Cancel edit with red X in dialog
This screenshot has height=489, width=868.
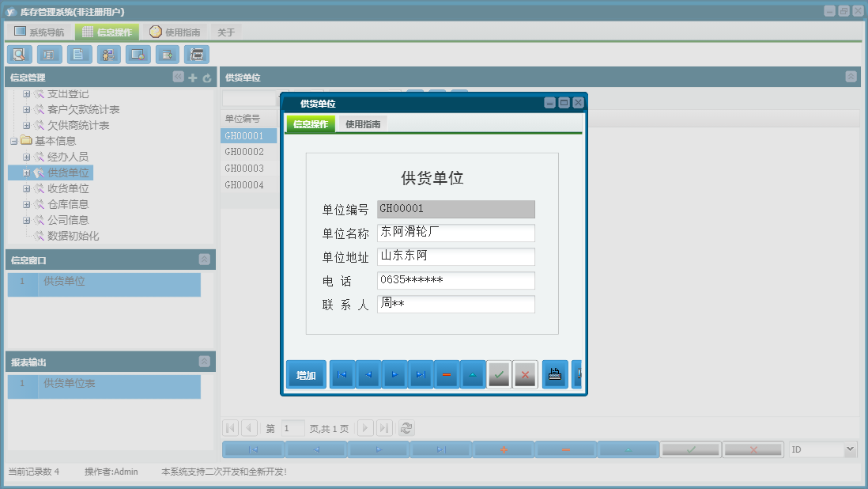tap(525, 375)
